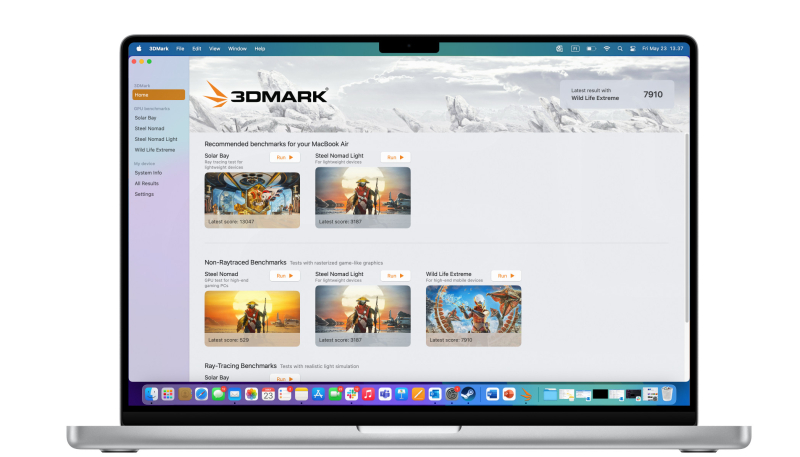Open Settings in the sidebar
Screen dimensions: 800x457
coord(144,194)
